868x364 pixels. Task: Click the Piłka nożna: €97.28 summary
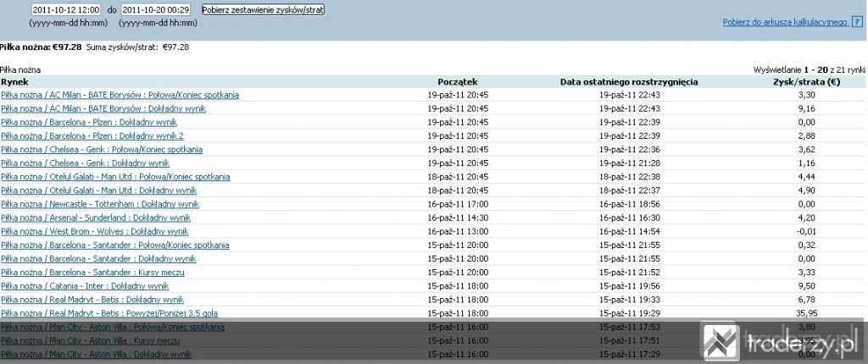coord(41,47)
